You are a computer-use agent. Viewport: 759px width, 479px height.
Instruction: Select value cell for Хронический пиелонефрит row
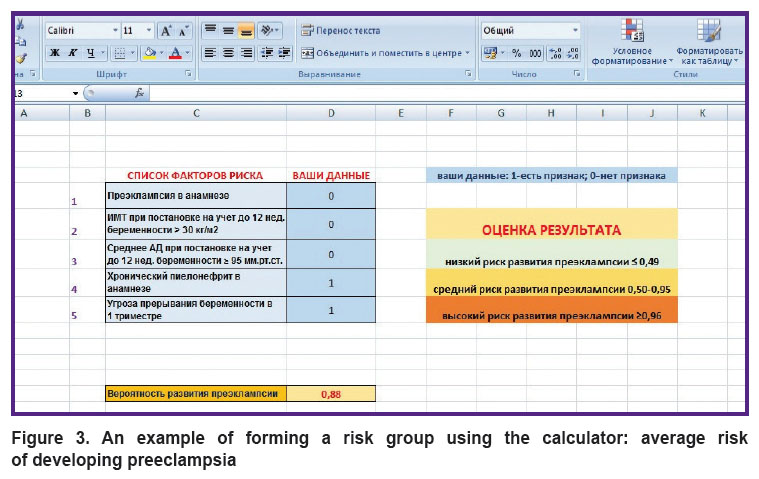(331, 283)
